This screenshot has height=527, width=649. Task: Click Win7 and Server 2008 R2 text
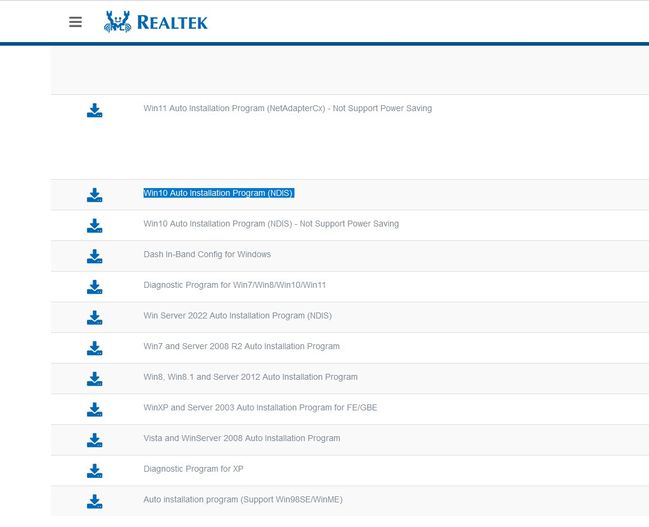(241, 346)
